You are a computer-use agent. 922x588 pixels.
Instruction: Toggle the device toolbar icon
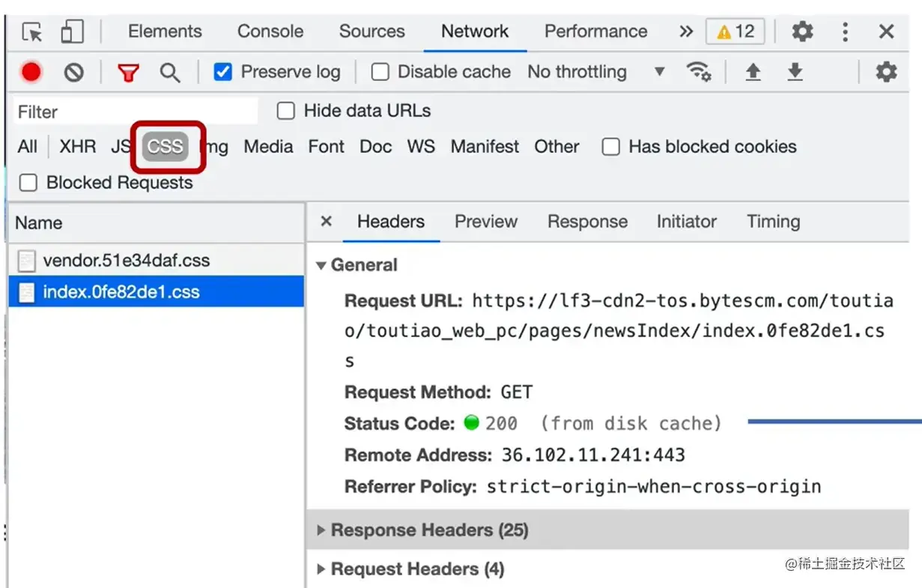tap(72, 32)
